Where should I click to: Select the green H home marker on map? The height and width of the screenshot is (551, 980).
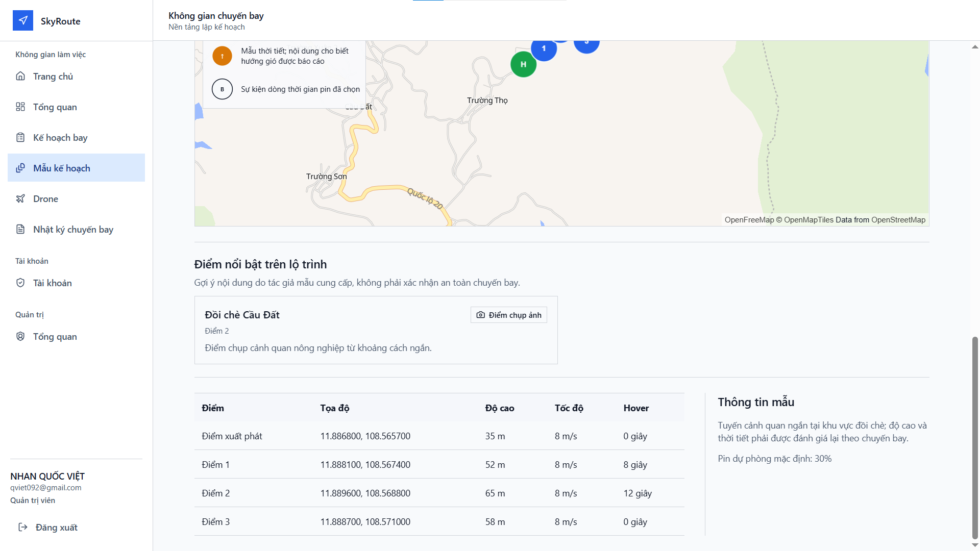(523, 64)
